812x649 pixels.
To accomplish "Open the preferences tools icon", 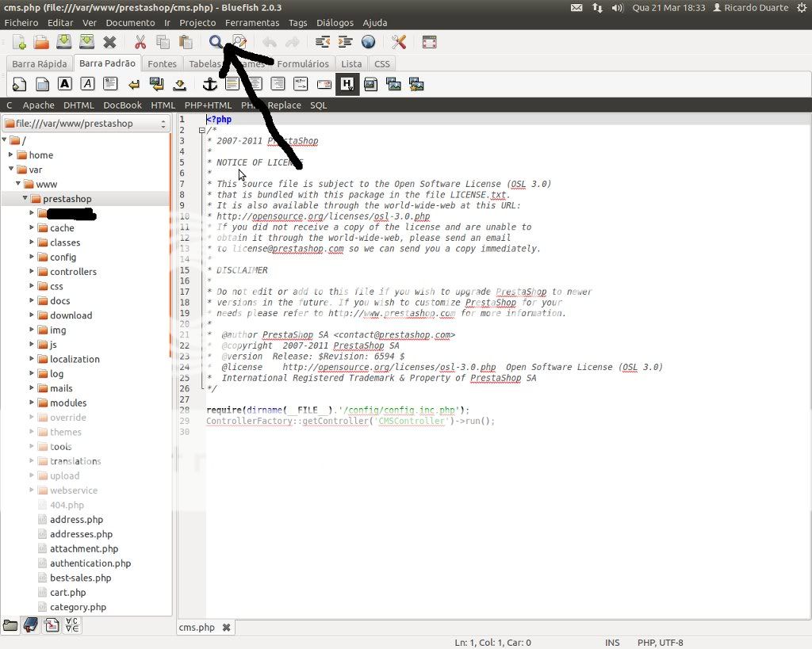I will pyautogui.click(x=399, y=42).
